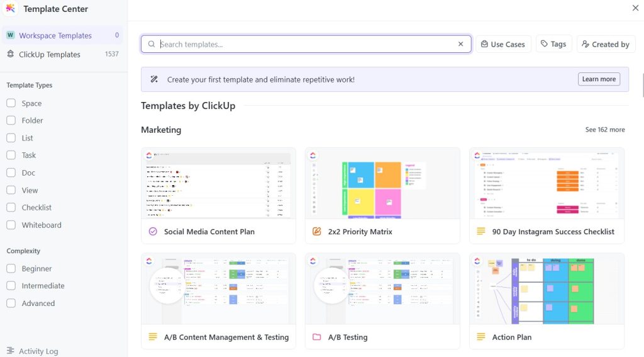
Task: Click the task icon beside Social Media Content Plan
Action: pyautogui.click(x=153, y=232)
